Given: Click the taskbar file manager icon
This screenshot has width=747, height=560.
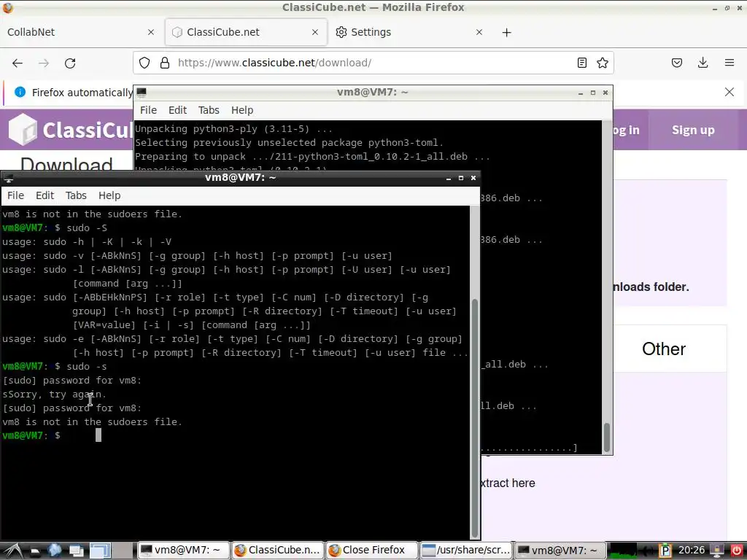Looking at the screenshot, I should pos(35,551).
